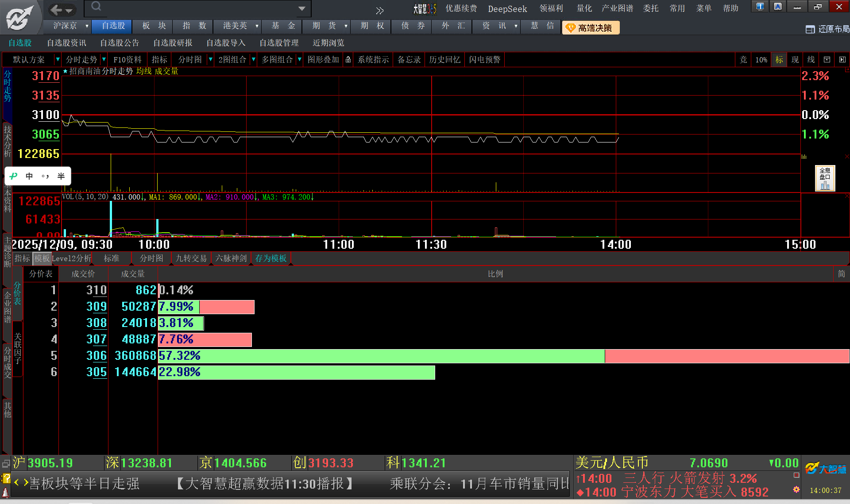This screenshot has height=504, width=850.
Task: Click the 高端决策 button
Action: [x=591, y=28]
